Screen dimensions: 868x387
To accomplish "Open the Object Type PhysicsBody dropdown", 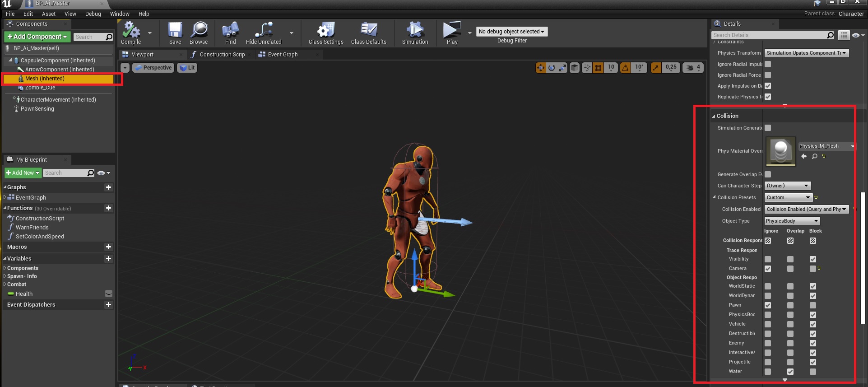I will (792, 221).
